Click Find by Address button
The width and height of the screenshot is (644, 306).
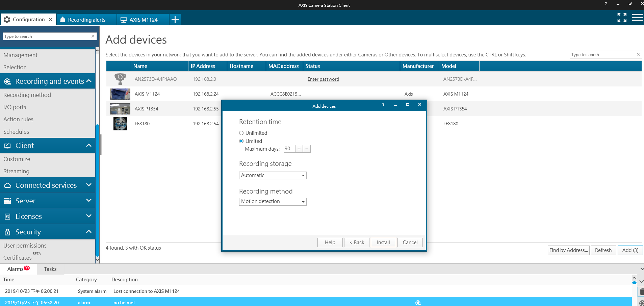pos(569,250)
